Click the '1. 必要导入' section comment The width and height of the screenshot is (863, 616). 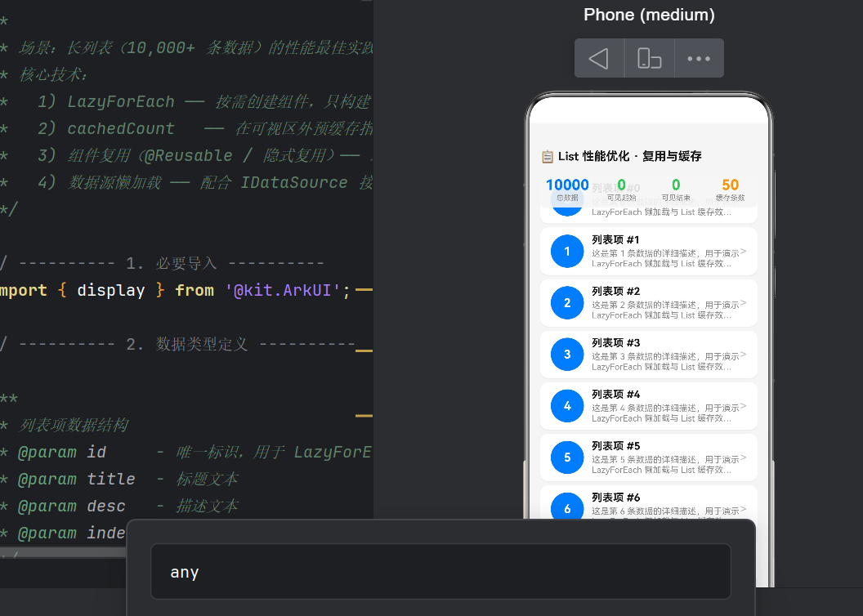(171, 263)
